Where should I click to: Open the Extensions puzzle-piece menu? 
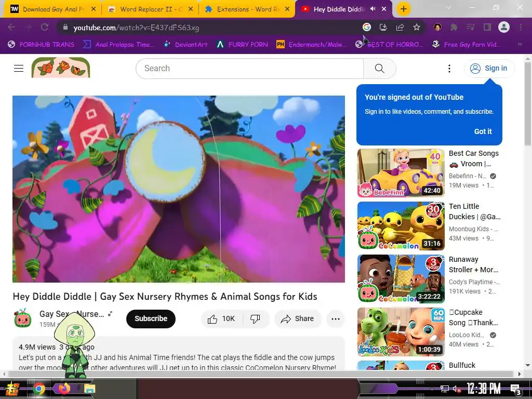click(x=454, y=27)
